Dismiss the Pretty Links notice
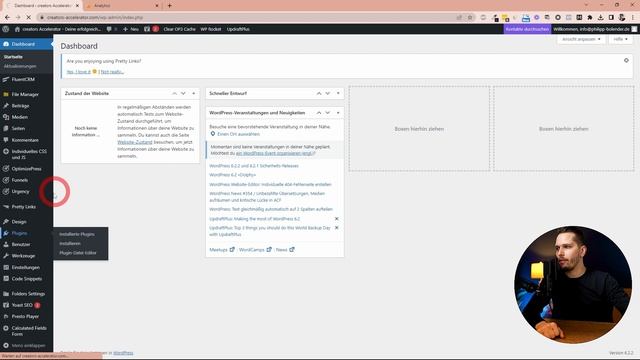The width and height of the screenshot is (640, 360). tap(626, 60)
